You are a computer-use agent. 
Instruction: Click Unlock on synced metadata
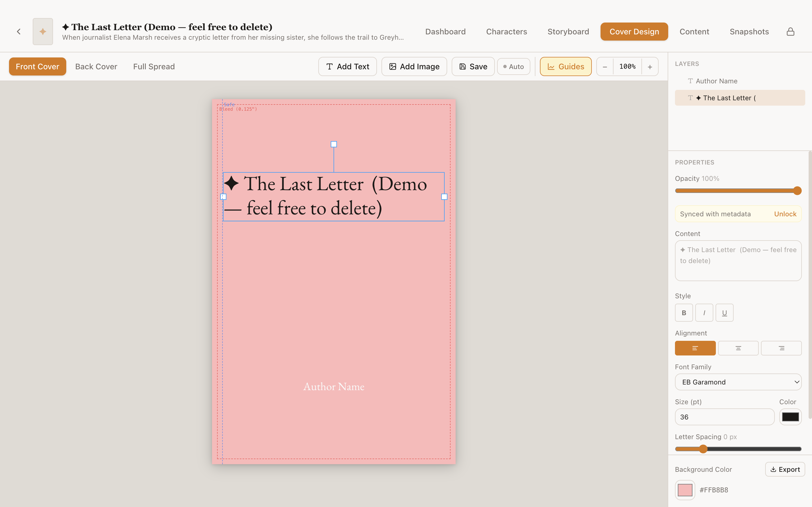(x=785, y=214)
